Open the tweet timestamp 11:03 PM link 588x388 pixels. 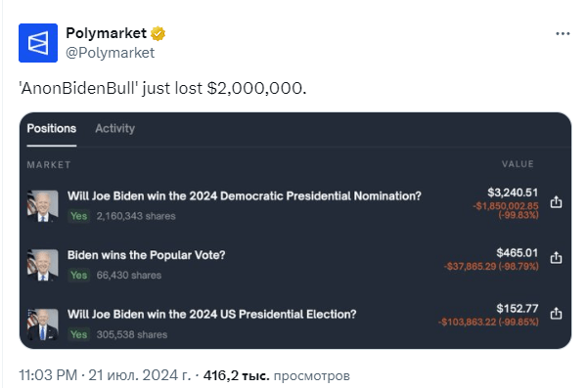coord(48,375)
